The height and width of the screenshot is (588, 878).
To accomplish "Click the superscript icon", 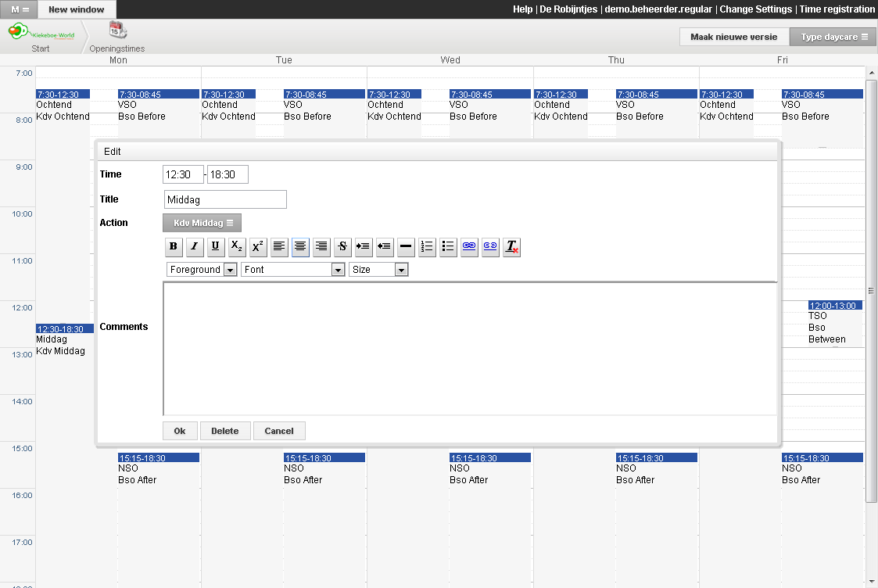I will click(258, 247).
